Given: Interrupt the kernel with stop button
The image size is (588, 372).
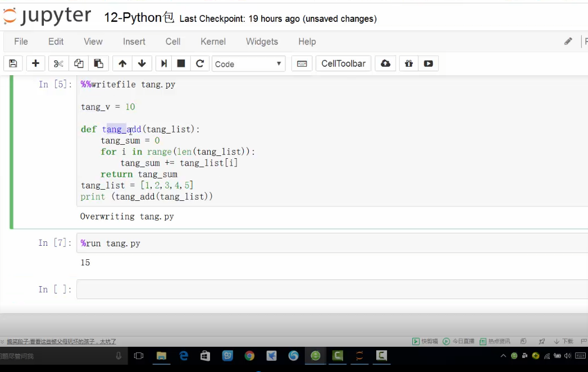Looking at the screenshot, I should pos(181,64).
